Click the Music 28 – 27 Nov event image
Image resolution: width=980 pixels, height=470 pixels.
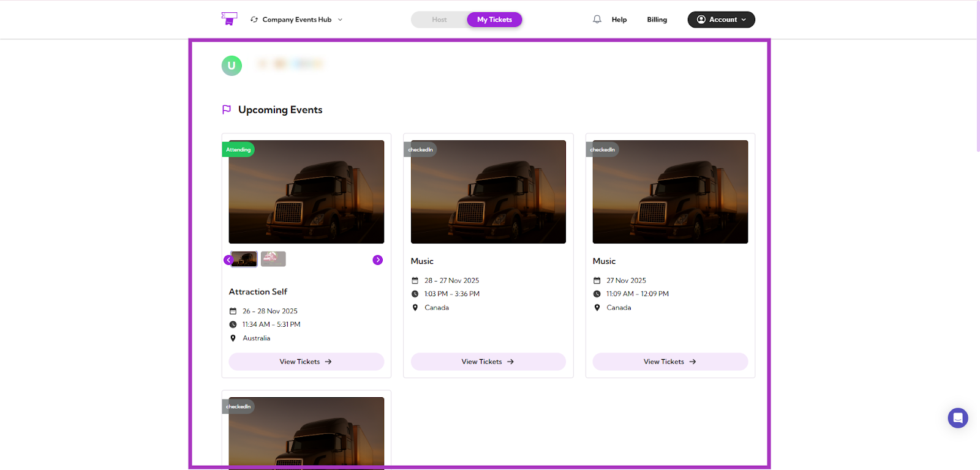coord(488,192)
